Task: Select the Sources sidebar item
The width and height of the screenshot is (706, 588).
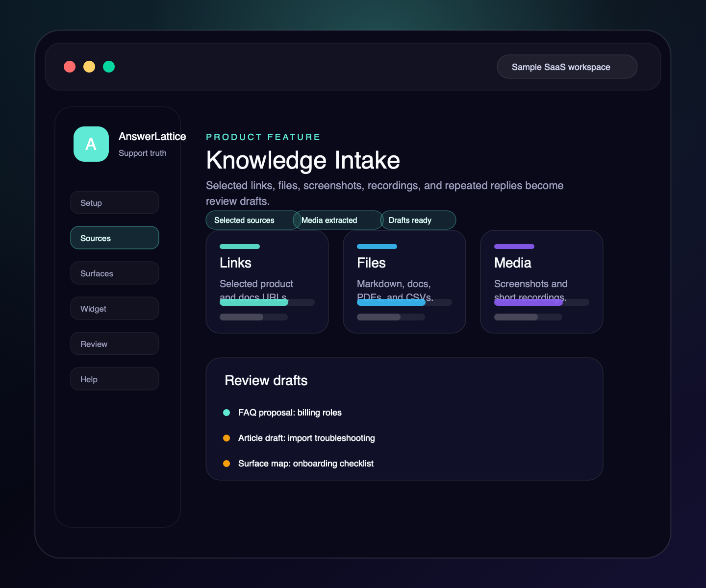Action: point(115,238)
